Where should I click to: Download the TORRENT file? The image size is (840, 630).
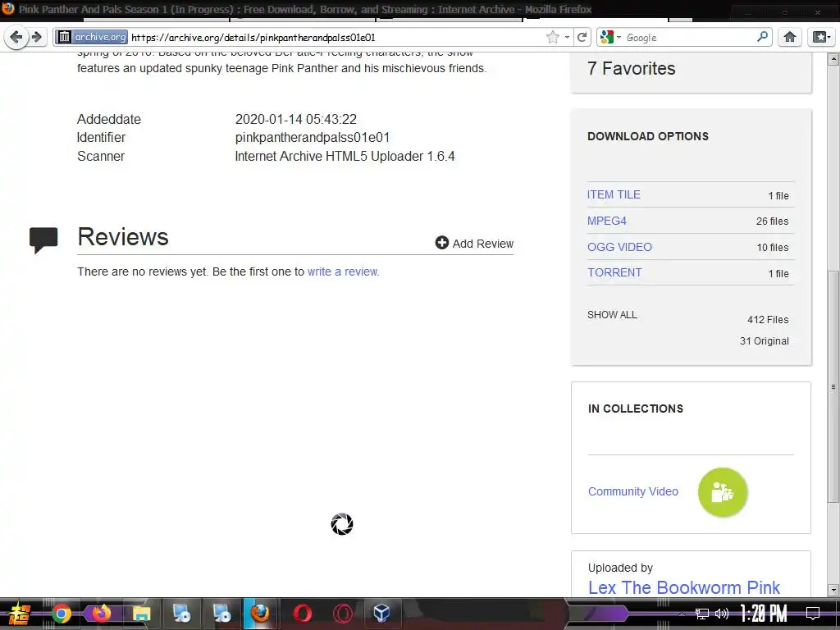[614, 272]
